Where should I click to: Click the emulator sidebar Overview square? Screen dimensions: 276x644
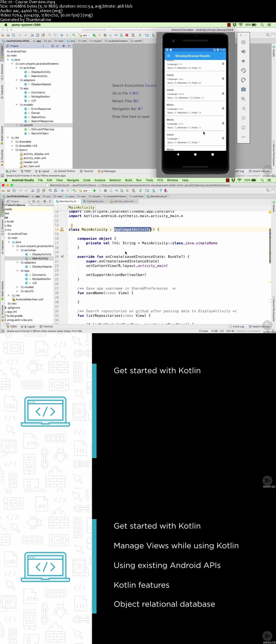(243, 127)
